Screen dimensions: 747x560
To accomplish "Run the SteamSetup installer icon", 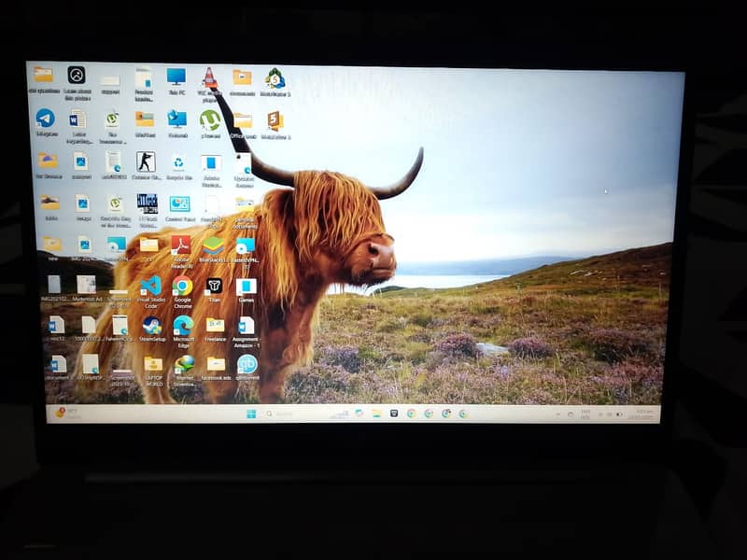I will click(x=152, y=326).
